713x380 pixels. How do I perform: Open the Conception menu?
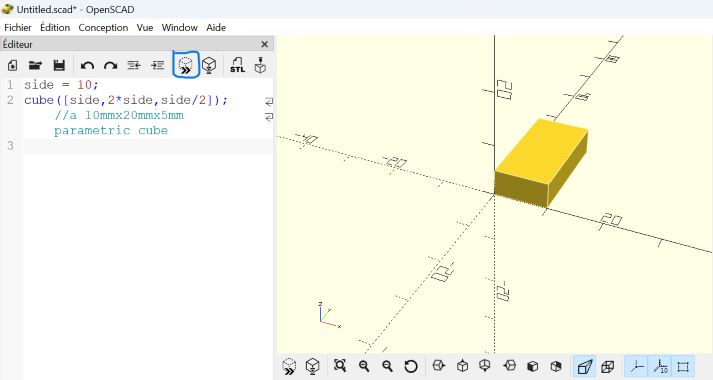click(103, 28)
